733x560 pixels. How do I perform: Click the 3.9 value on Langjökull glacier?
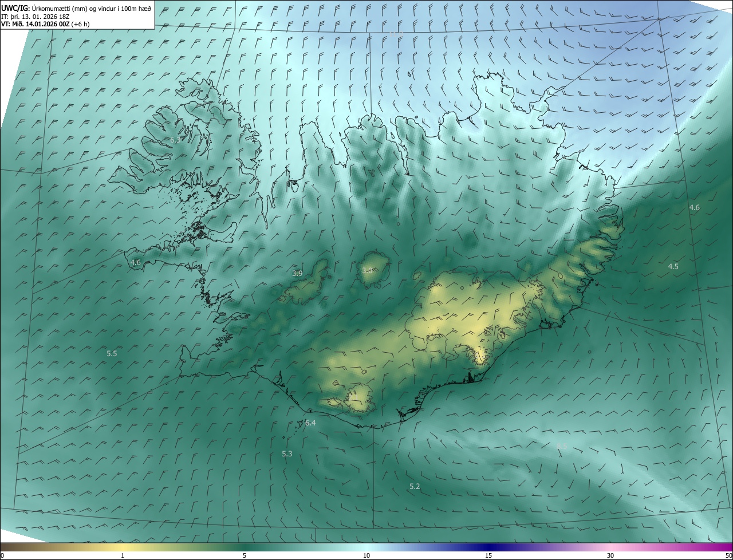tap(297, 273)
